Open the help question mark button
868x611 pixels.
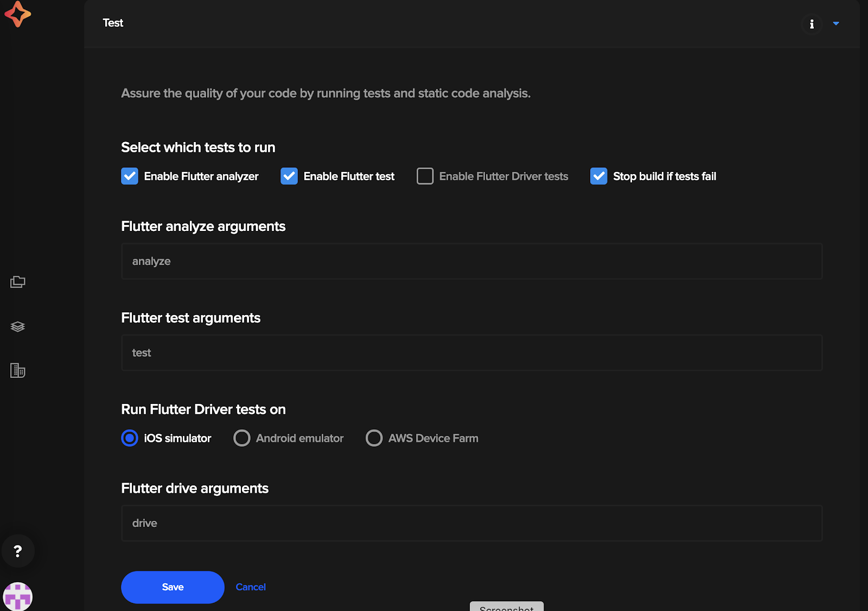18,551
